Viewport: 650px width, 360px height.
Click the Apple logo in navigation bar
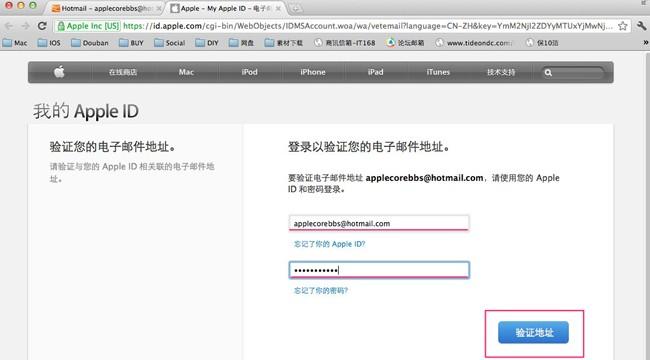59,72
